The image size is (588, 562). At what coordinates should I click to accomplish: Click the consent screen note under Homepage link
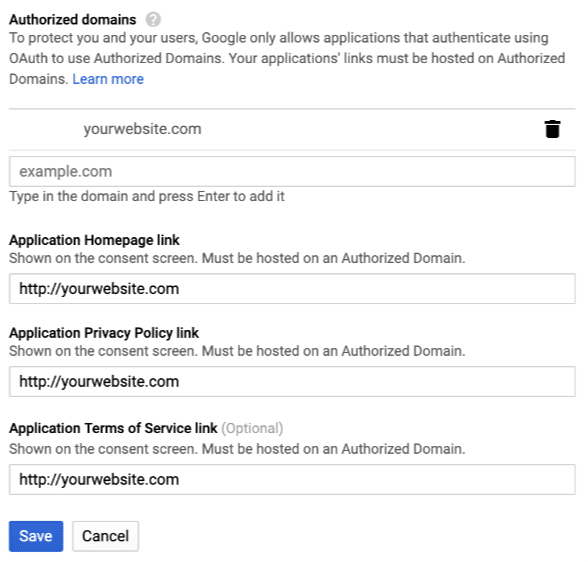pyautogui.click(x=237, y=258)
